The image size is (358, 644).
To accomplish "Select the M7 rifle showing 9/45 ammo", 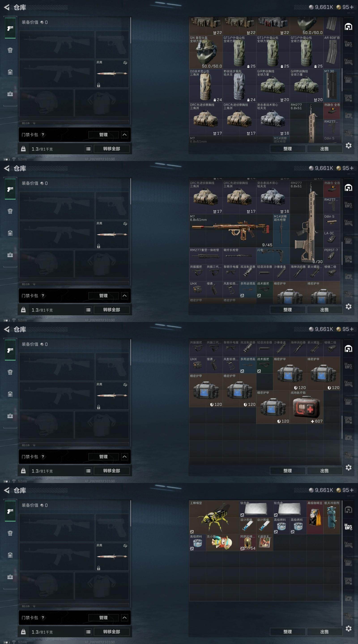I will [x=231, y=231].
